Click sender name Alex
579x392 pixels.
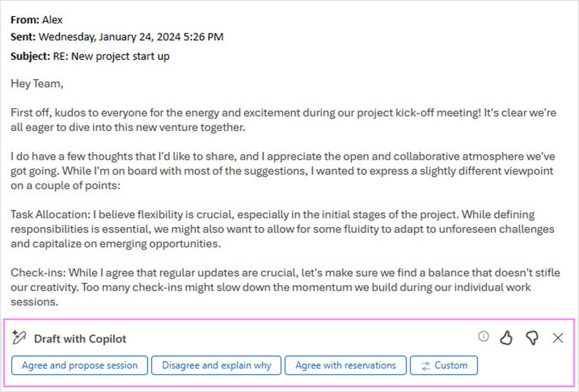52,20
